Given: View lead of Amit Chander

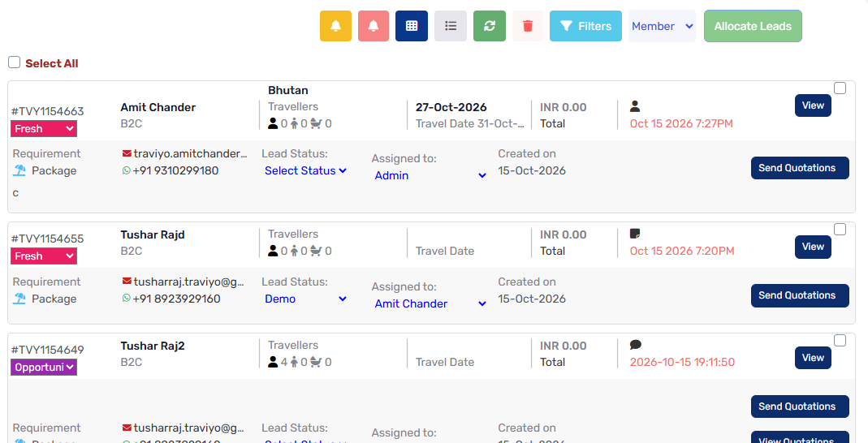Looking at the screenshot, I should (x=813, y=105).
